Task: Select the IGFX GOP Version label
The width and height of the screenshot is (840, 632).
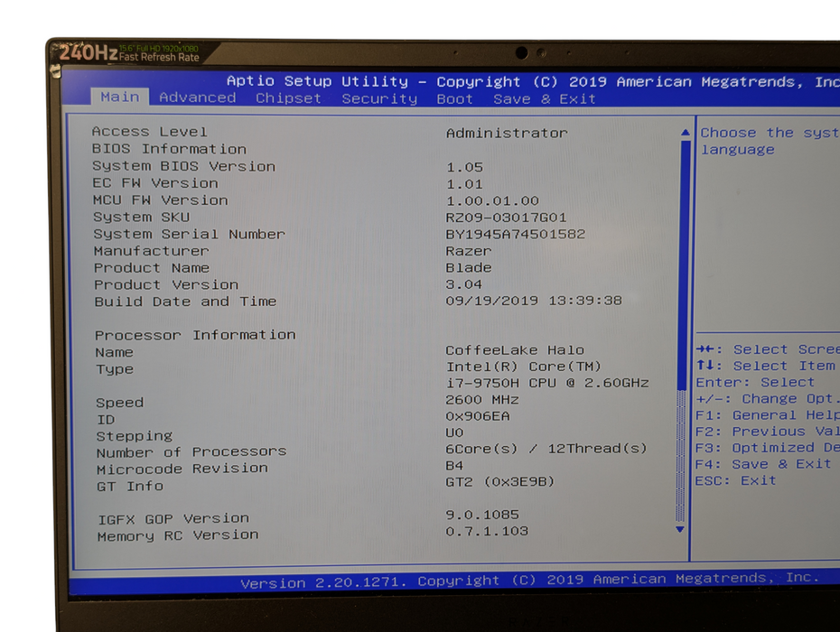Action: (173, 519)
